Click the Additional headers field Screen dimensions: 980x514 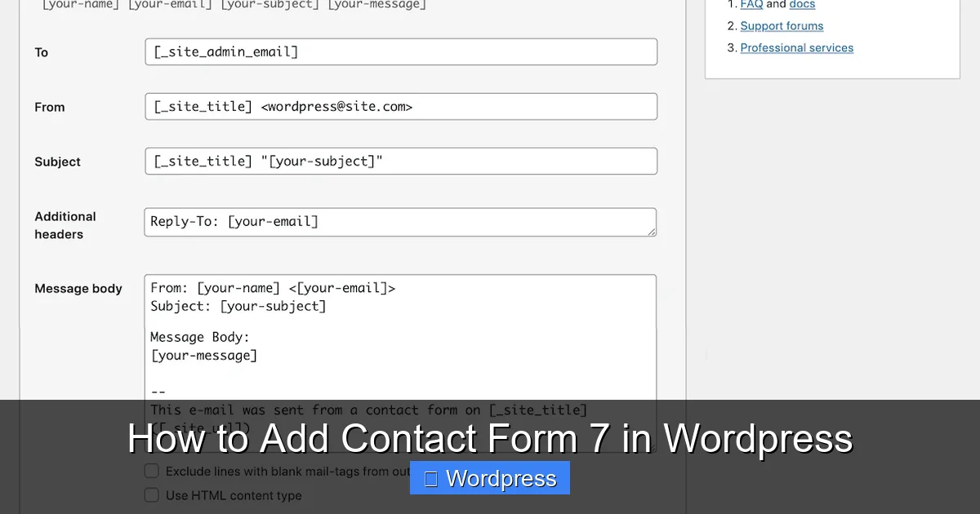point(400,221)
